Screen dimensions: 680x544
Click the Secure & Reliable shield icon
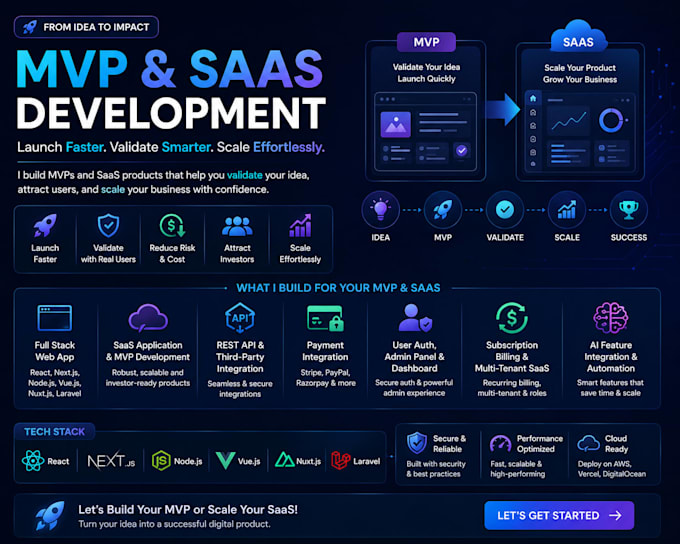pyautogui.click(x=417, y=443)
